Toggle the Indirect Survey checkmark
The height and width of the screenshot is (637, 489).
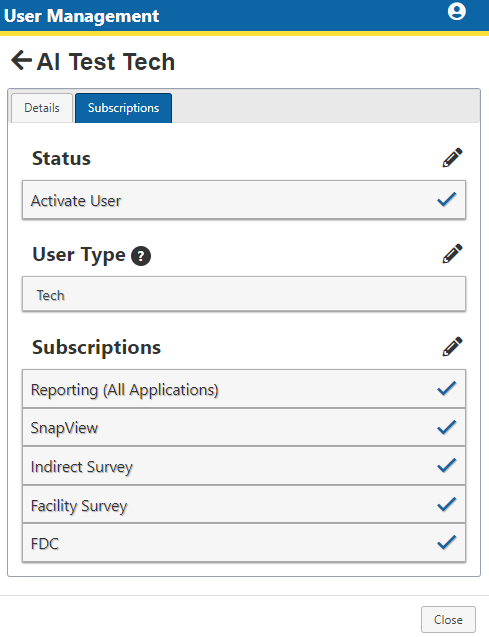pyautogui.click(x=447, y=466)
